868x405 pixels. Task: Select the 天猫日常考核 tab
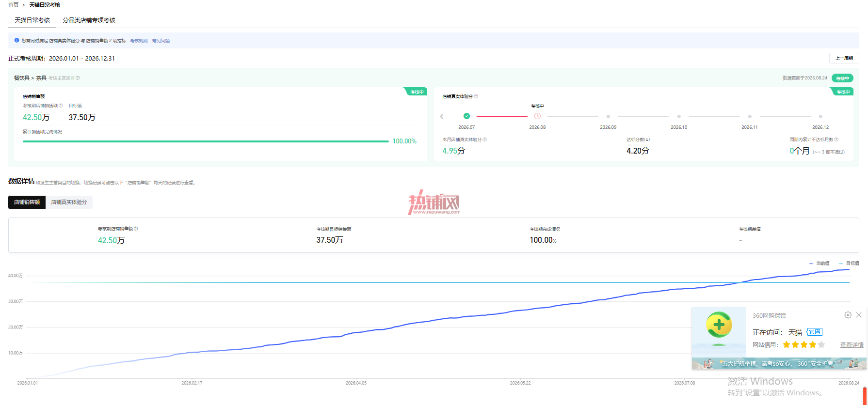click(x=32, y=20)
